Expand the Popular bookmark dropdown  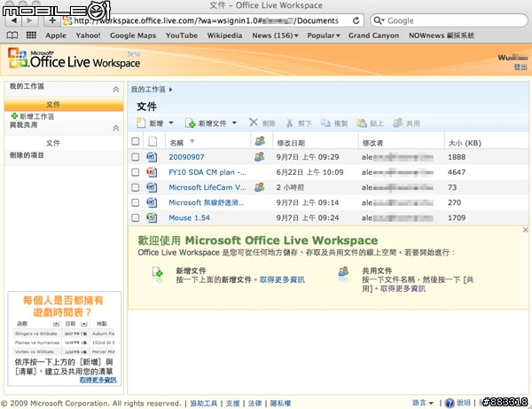(x=338, y=35)
